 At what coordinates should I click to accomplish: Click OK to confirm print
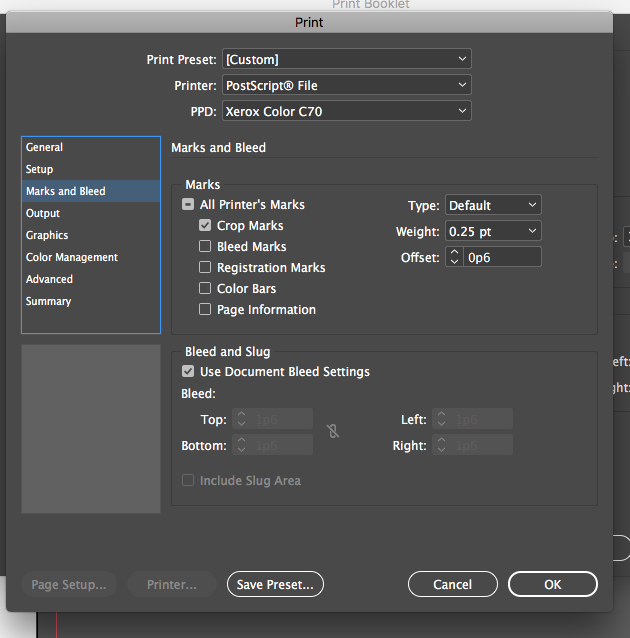[553, 584]
